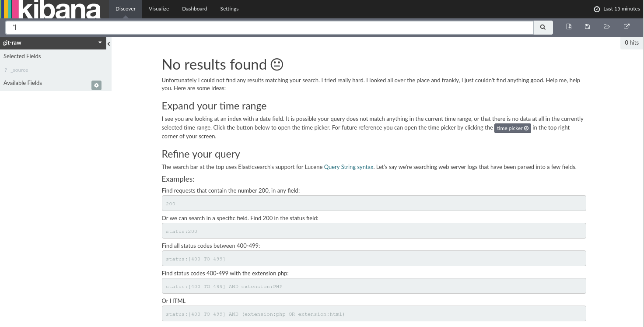
Task: Save the current search with the disk icon
Action: 587,27
